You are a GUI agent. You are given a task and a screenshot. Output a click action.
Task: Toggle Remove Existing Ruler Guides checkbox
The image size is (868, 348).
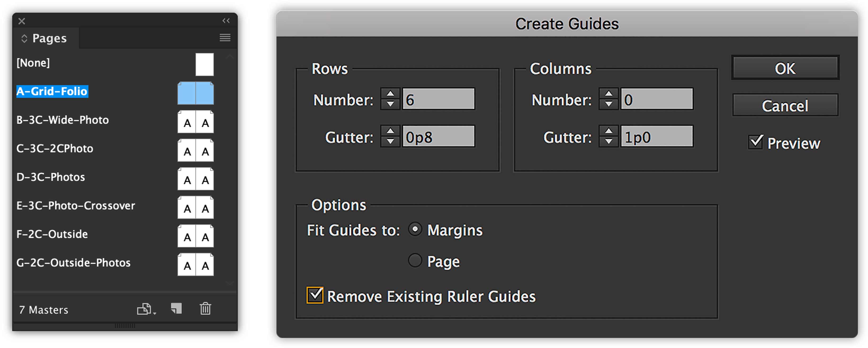point(315,295)
